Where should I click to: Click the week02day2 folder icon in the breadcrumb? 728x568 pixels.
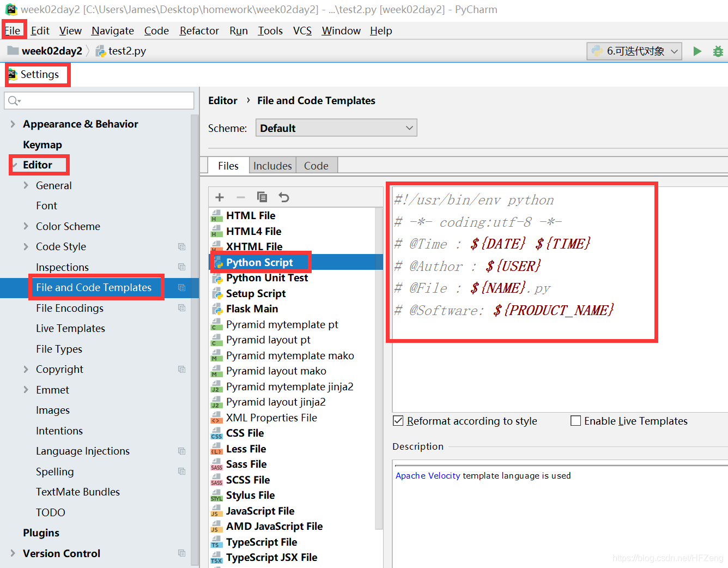coord(13,51)
